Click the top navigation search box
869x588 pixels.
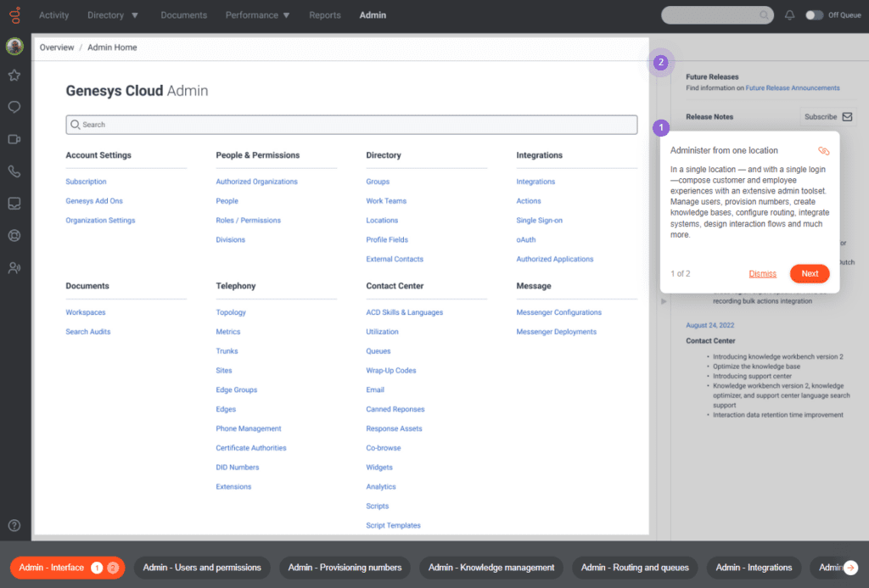tap(717, 15)
